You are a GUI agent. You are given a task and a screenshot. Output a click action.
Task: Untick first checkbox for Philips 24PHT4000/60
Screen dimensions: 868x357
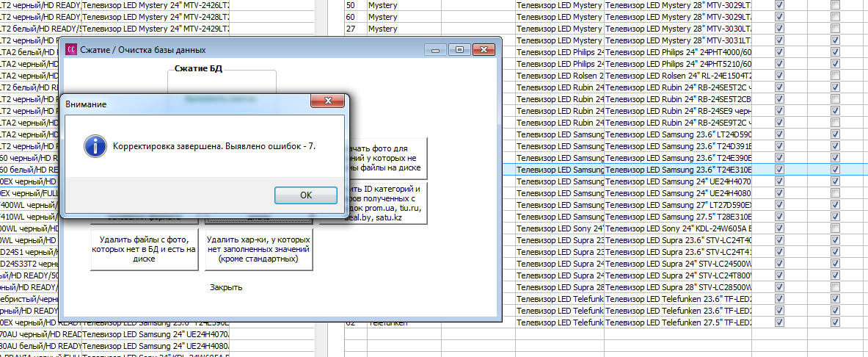(779, 52)
